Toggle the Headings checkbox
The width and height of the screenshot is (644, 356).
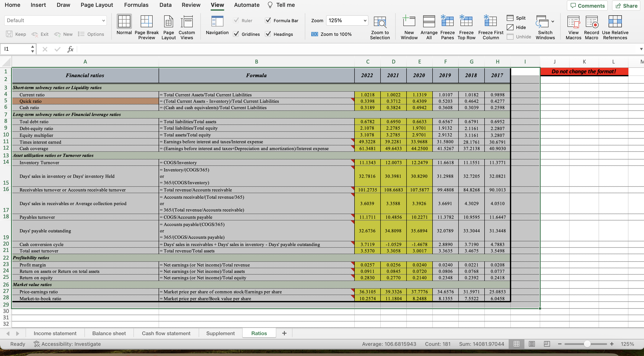[268, 34]
